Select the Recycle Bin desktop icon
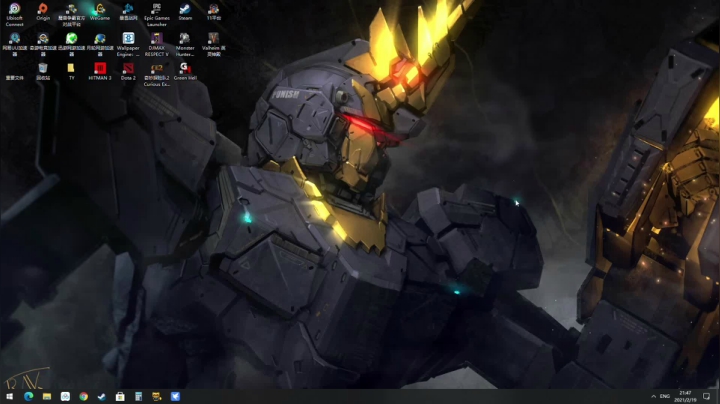 43,72
